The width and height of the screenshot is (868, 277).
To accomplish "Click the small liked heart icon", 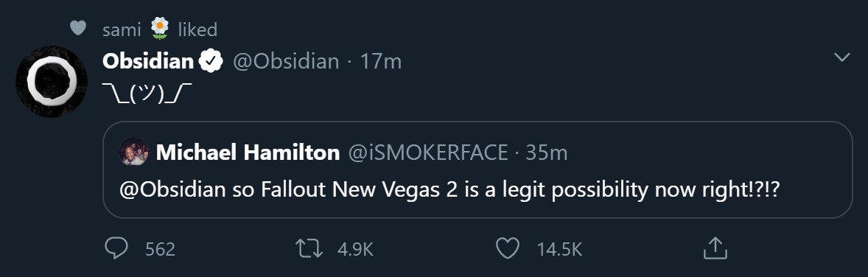I will [x=78, y=28].
